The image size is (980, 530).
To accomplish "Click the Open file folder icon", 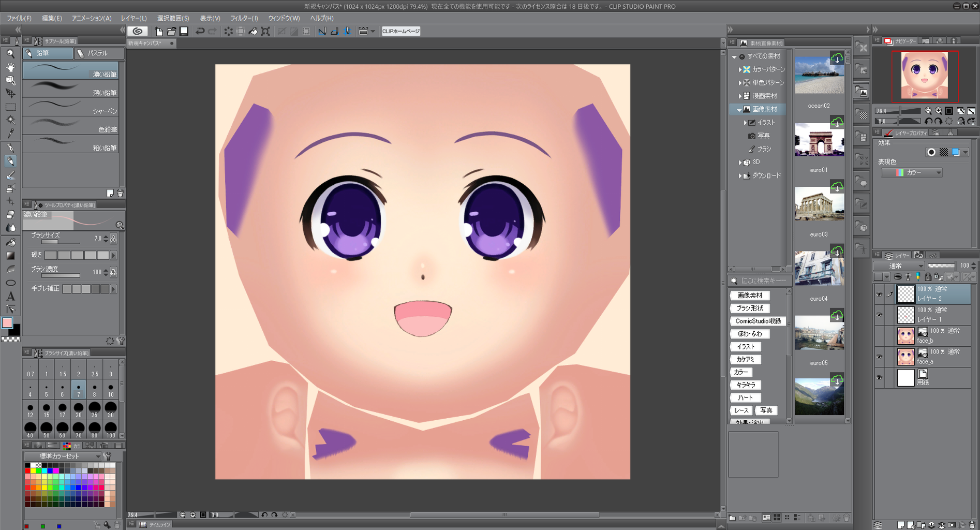I will (171, 31).
